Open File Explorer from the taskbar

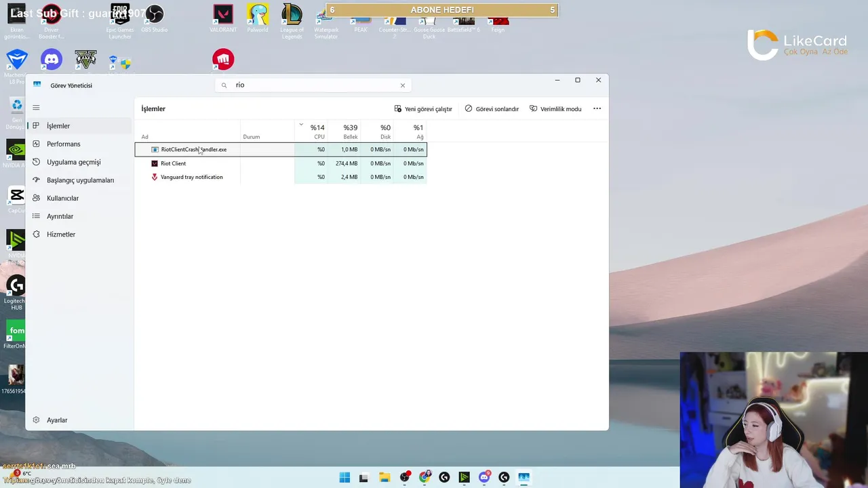pyautogui.click(x=384, y=478)
